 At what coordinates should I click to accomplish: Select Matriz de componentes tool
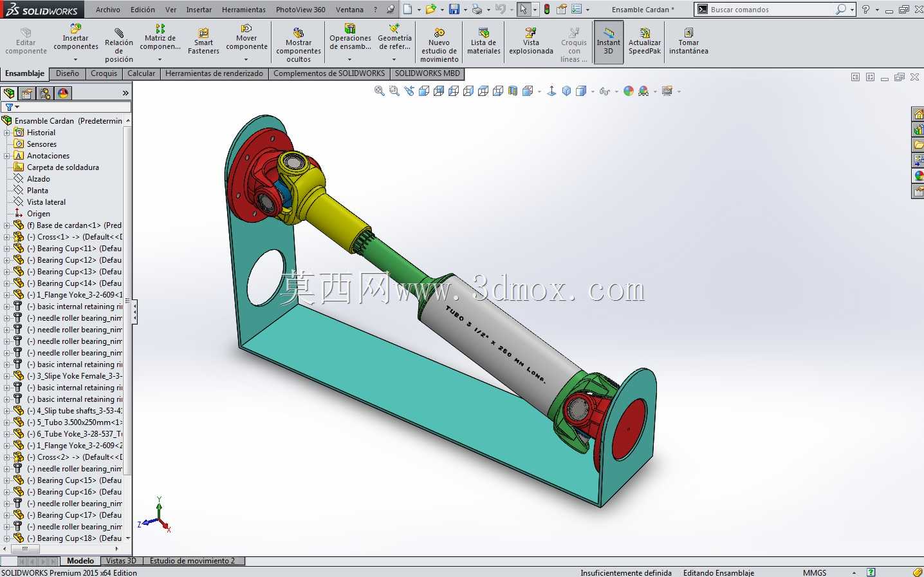[x=160, y=37]
